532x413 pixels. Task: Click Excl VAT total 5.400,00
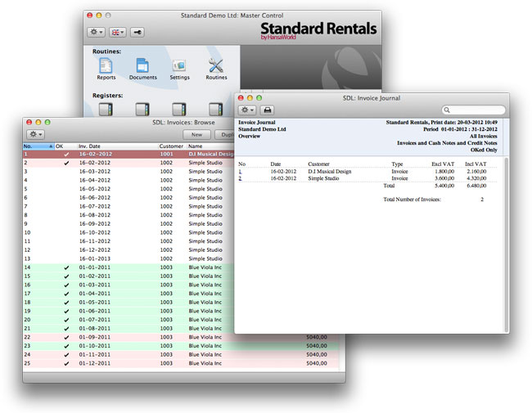(x=444, y=186)
